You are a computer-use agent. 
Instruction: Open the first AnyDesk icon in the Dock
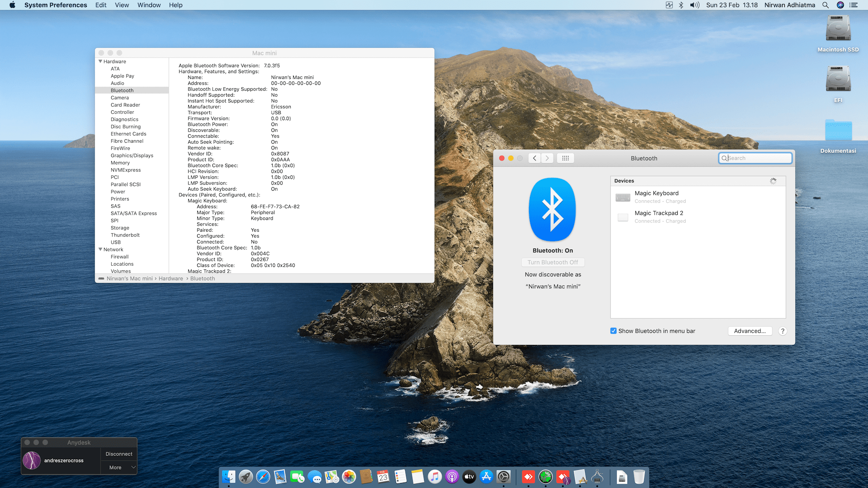click(x=528, y=477)
